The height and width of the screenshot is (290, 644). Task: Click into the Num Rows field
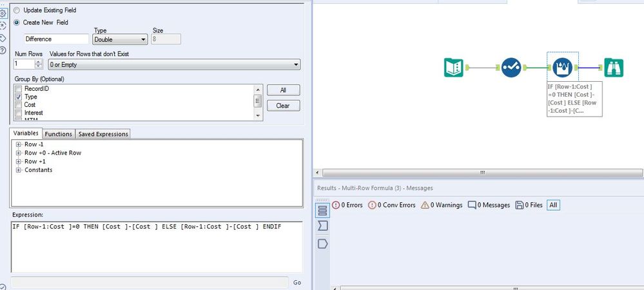click(x=24, y=64)
